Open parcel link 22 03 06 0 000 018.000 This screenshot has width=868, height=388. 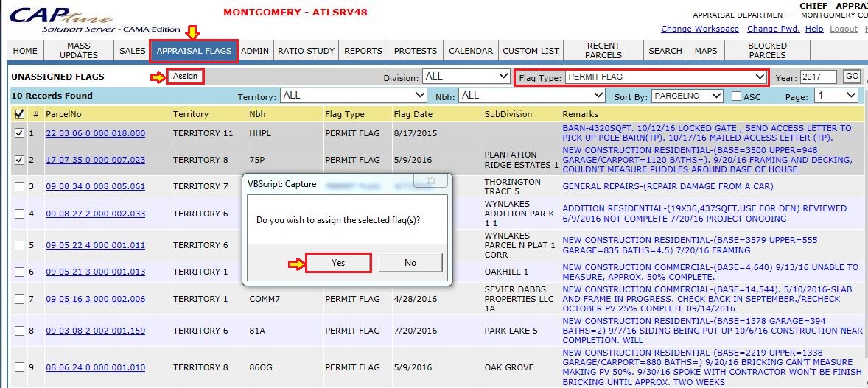coord(95,133)
